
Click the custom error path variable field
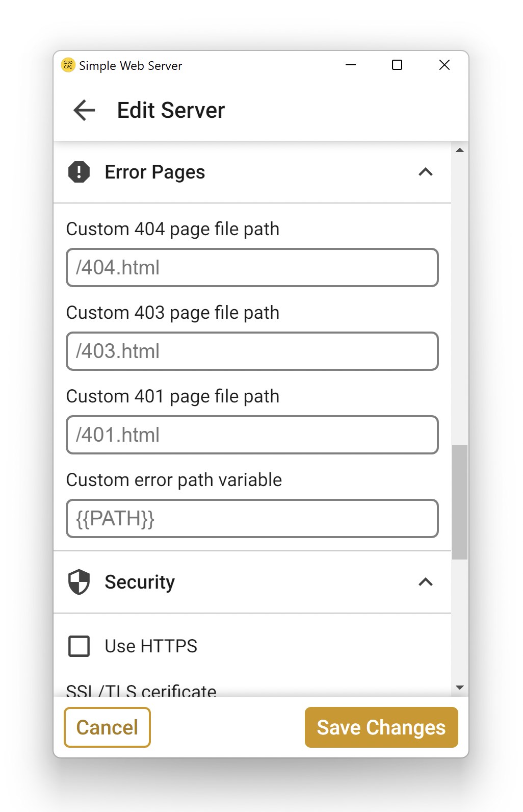click(x=252, y=519)
